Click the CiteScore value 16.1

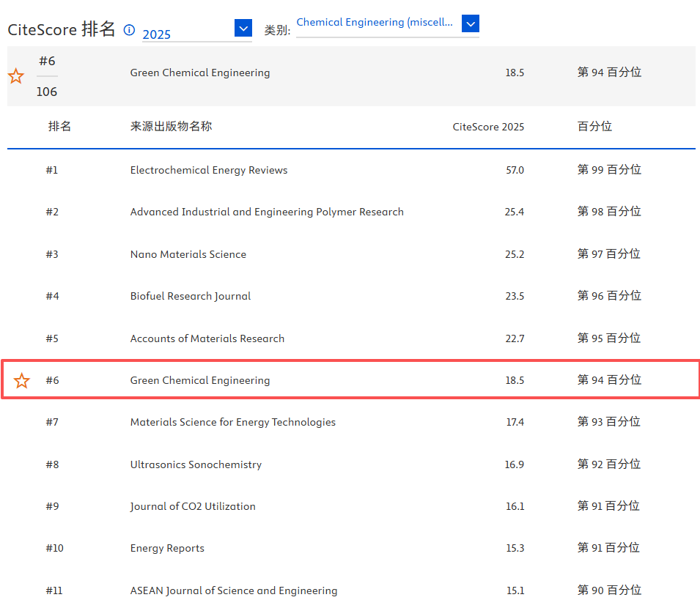[515, 506]
